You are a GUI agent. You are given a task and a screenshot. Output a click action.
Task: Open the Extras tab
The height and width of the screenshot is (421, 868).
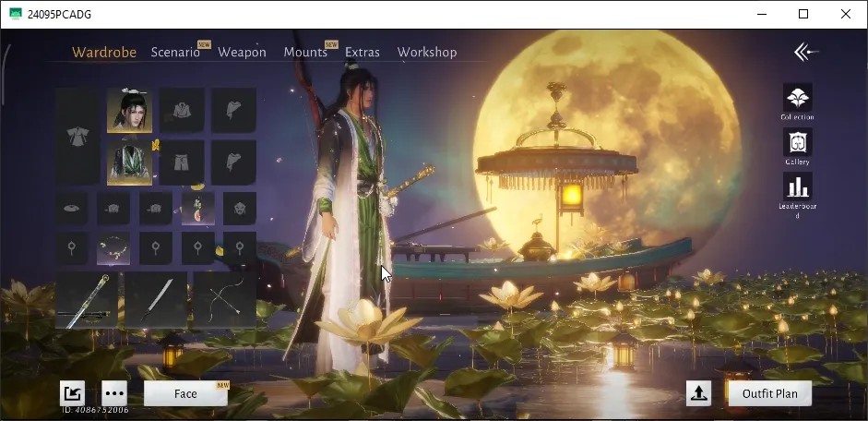(x=362, y=52)
